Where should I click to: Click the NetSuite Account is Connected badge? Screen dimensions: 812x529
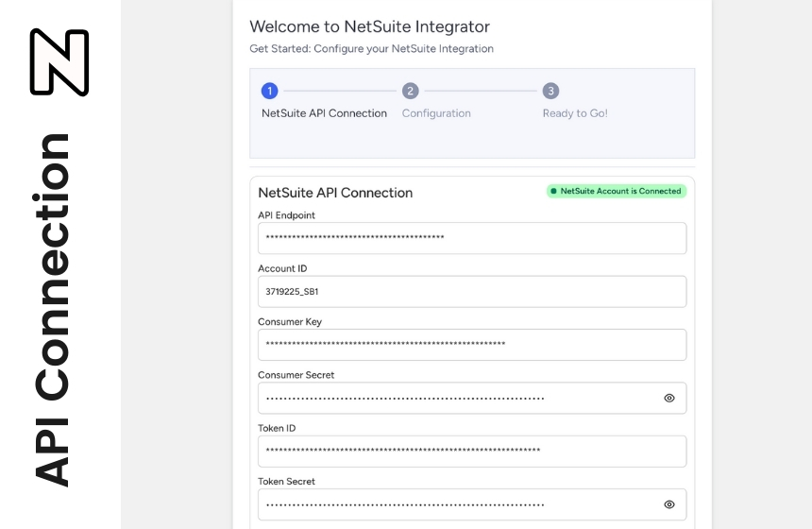click(x=617, y=191)
